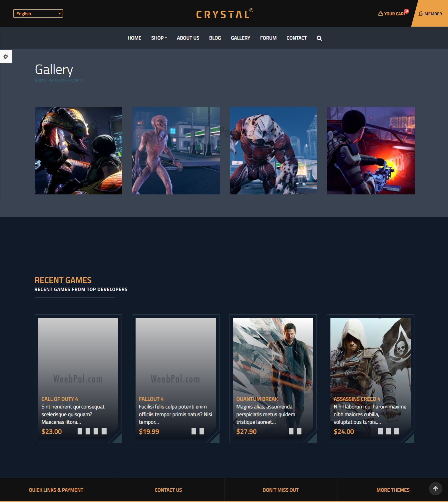The width and height of the screenshot is (448, 502).
Task: Click the Gallery page title
Action: (54, 70)
